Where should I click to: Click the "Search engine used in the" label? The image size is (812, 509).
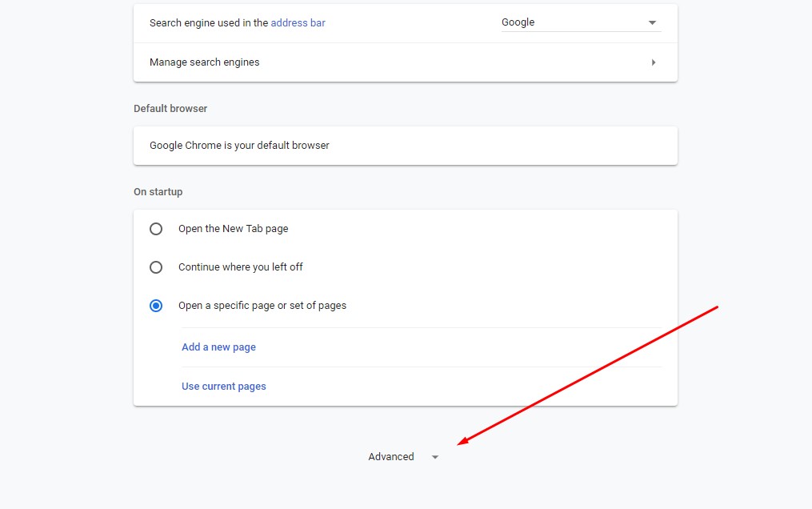coord(209,23)
